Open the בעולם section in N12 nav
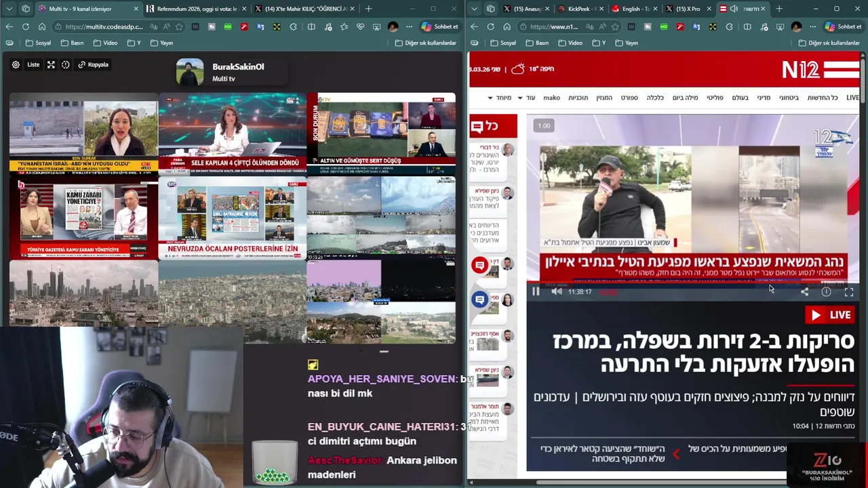868x488 pixels. (740, 98)
